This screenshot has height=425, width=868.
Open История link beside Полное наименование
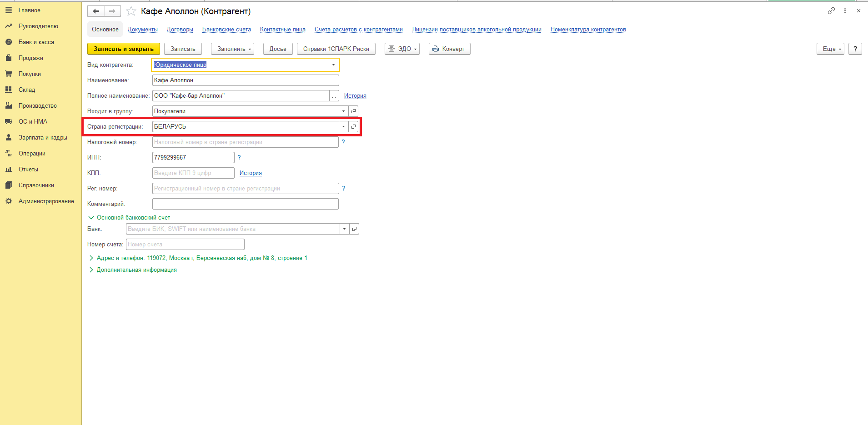tap(355, 95)
